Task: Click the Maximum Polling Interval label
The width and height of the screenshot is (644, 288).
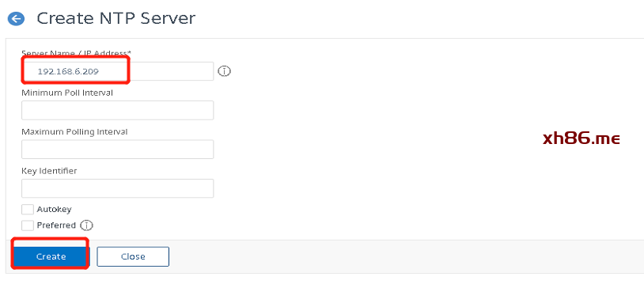Action: pos(74,131)
